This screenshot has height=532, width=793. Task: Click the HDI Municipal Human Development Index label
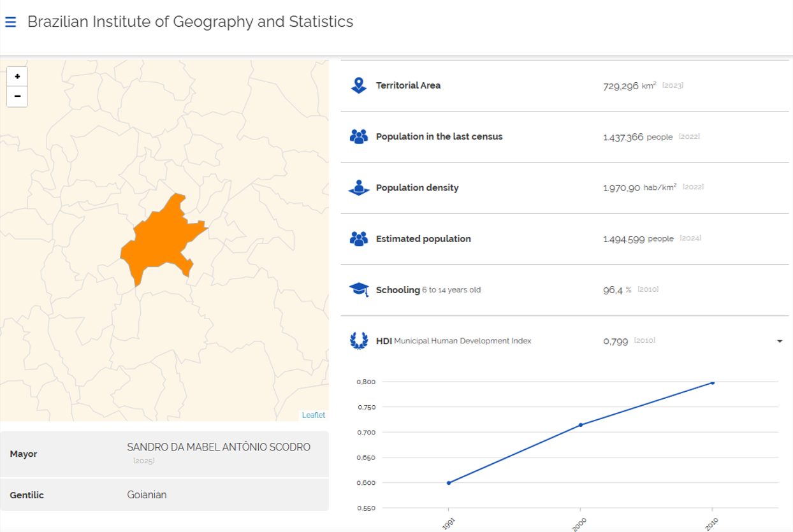tap(453, 341)
